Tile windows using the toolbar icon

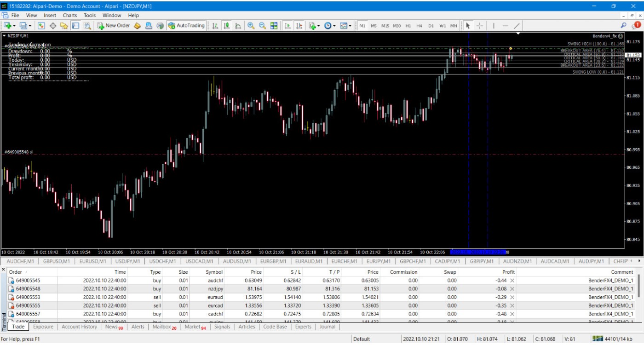click(274, 26)
